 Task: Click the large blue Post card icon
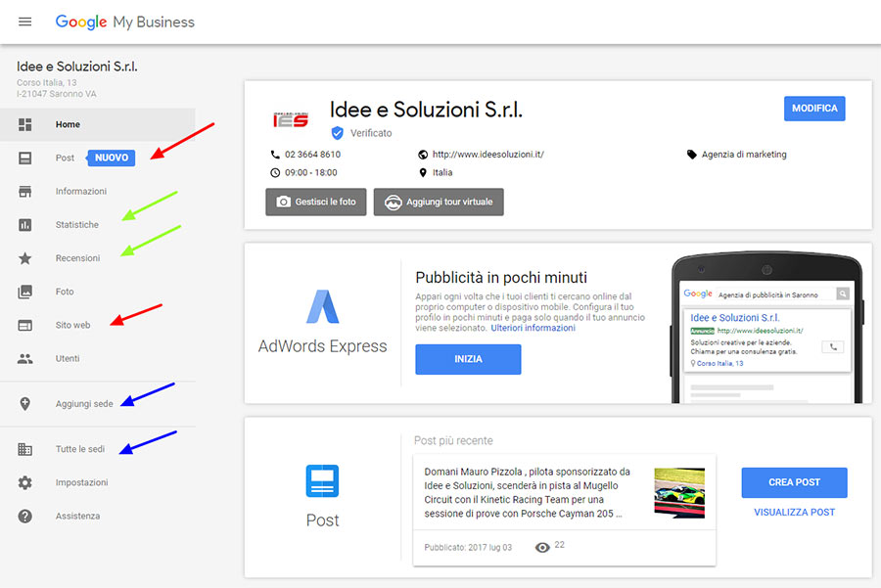point(322,481)
